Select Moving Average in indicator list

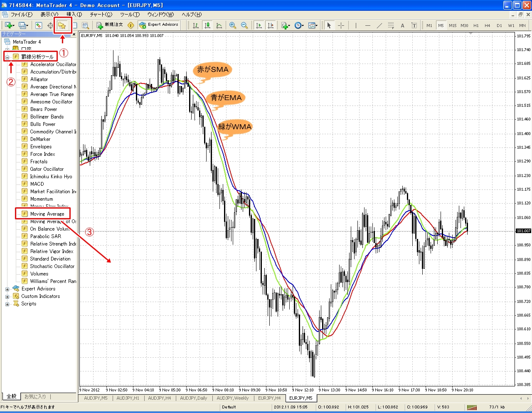click(47, 214)
